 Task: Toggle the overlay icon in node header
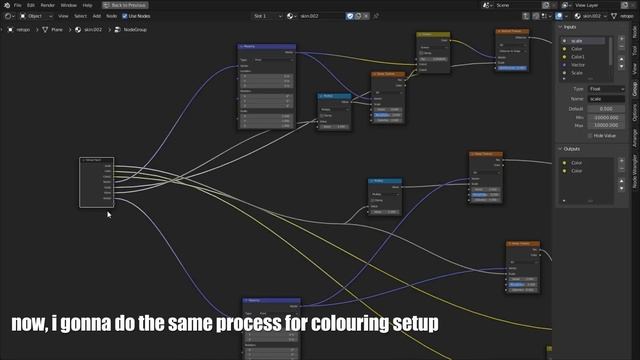pos(559,16)
